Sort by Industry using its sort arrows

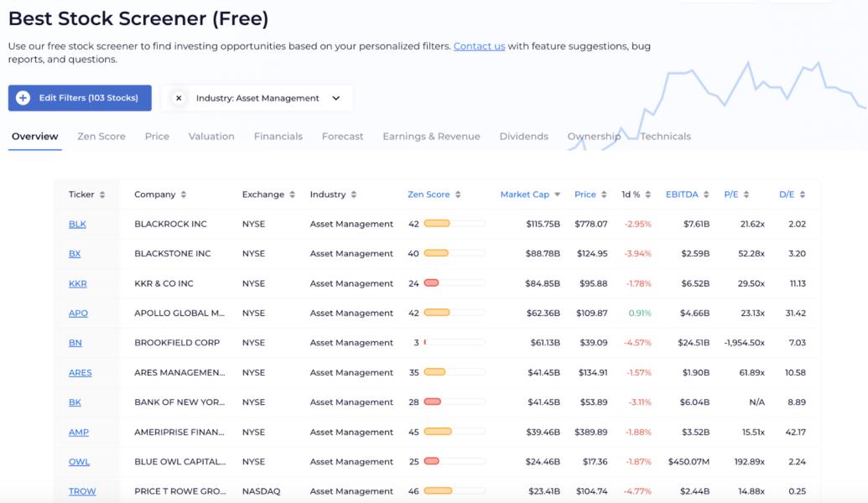tap(354, 194)
